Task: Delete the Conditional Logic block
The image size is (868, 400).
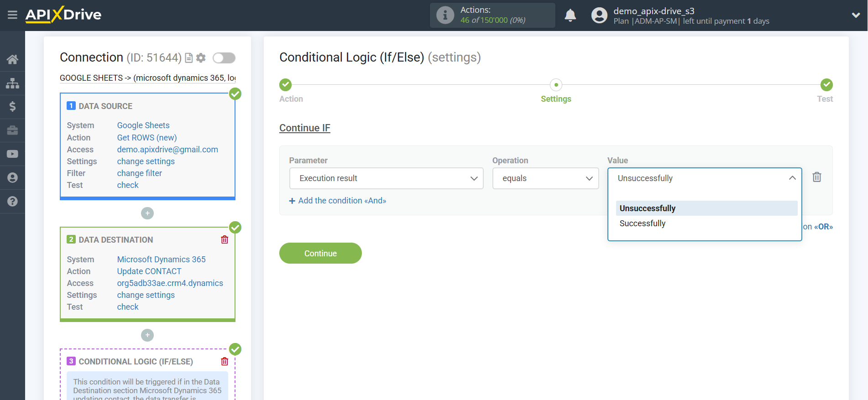Action: [x=225, y=361]
